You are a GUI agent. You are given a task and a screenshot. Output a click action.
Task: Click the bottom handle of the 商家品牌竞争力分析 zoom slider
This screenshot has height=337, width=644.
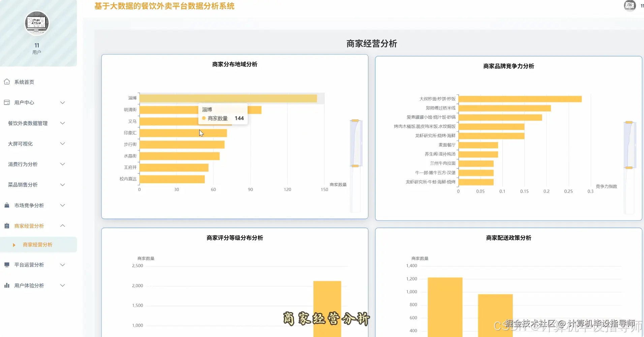pos(629,168)
